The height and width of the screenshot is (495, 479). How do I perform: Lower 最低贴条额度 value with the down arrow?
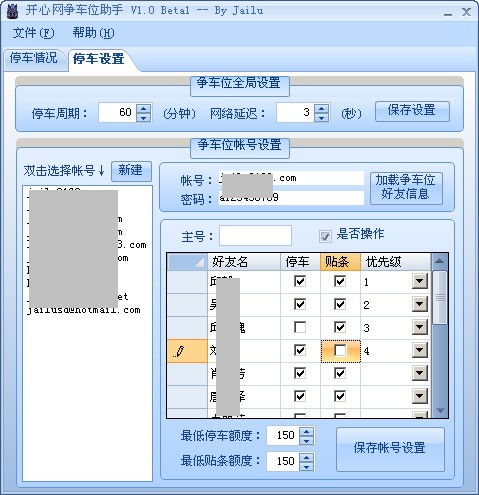point(306,466)
